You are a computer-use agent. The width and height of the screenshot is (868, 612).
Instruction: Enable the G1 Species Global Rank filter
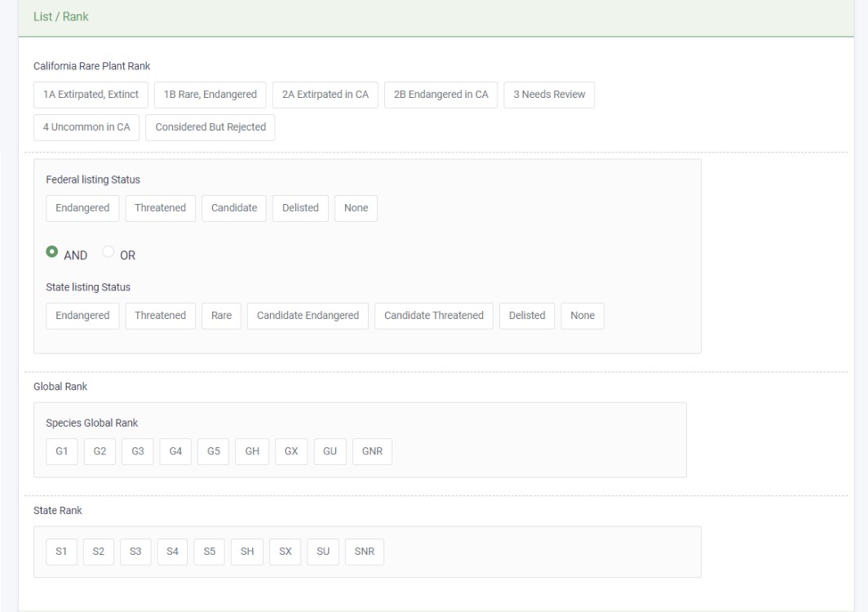point(60,450)
